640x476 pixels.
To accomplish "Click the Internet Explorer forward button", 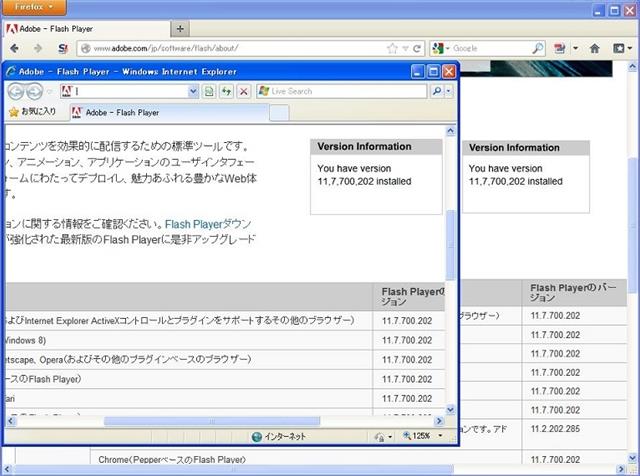I will [x=34, y=91].
